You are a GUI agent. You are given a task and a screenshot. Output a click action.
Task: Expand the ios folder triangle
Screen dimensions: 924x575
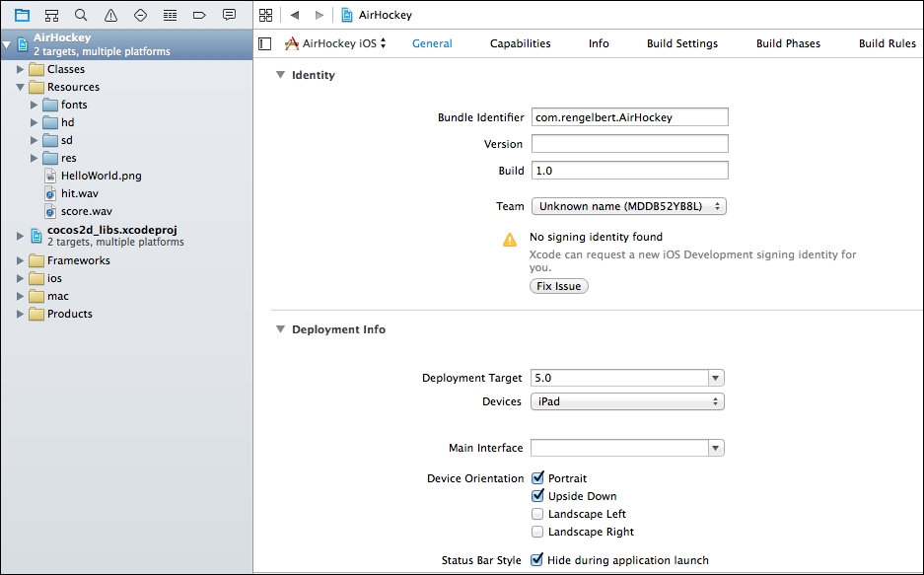(20, 278)
